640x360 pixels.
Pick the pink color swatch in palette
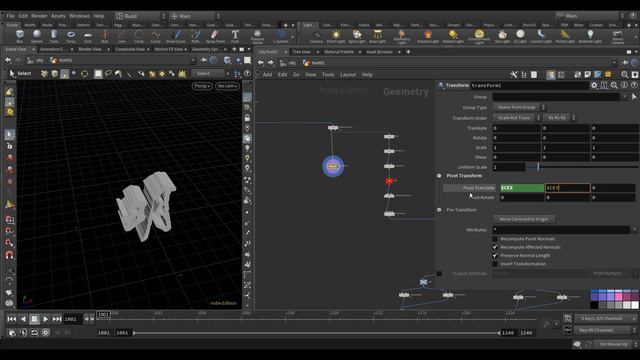619,296
